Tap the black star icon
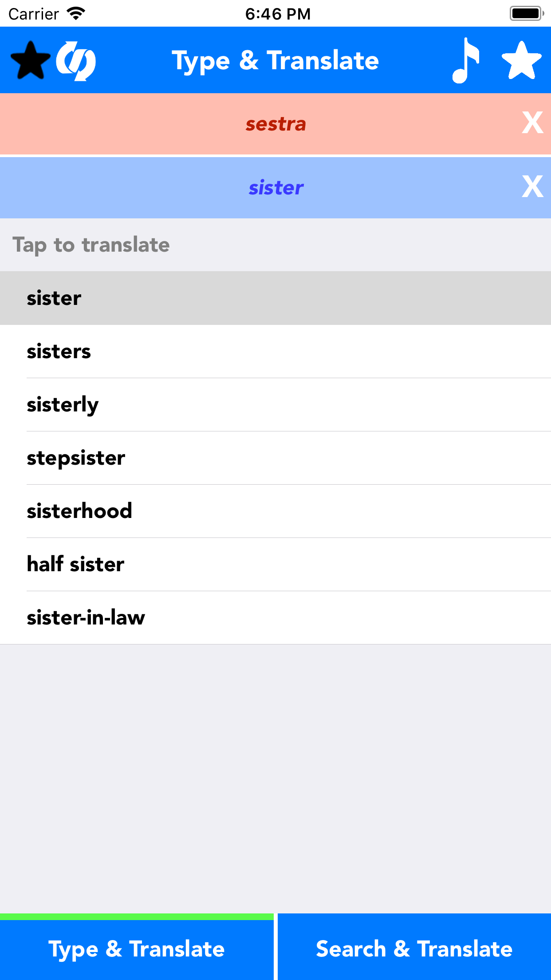 (31, 60)
